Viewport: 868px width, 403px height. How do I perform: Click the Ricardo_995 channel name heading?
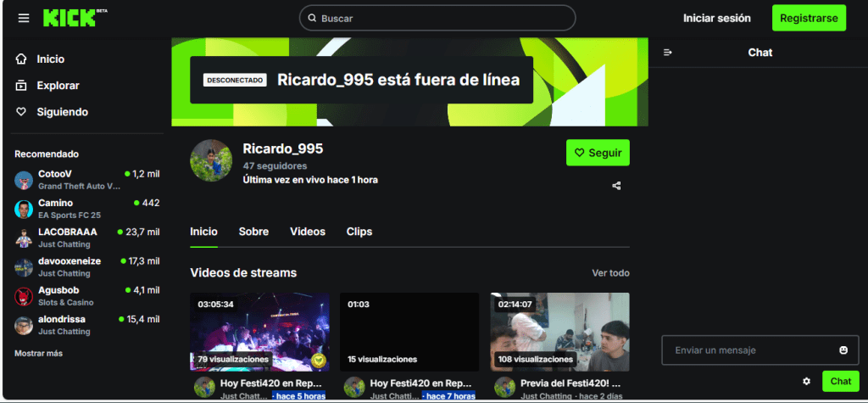pos(283,148)
